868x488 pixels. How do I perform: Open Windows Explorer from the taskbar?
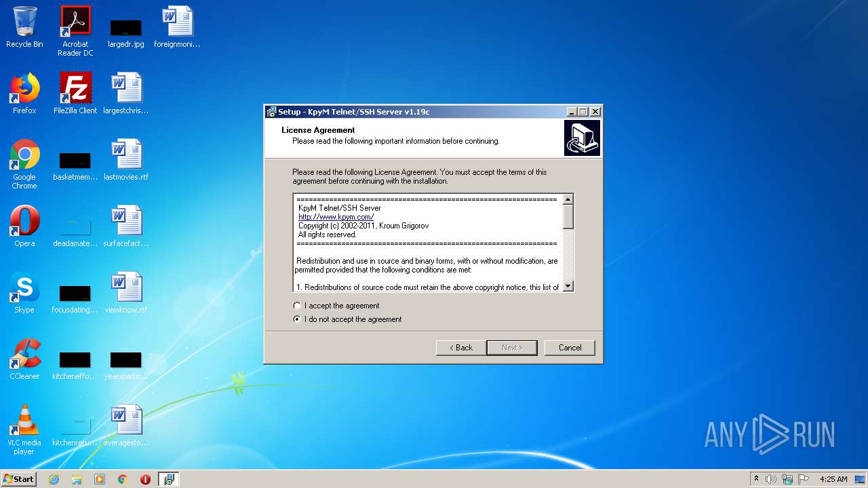[77, 479]
